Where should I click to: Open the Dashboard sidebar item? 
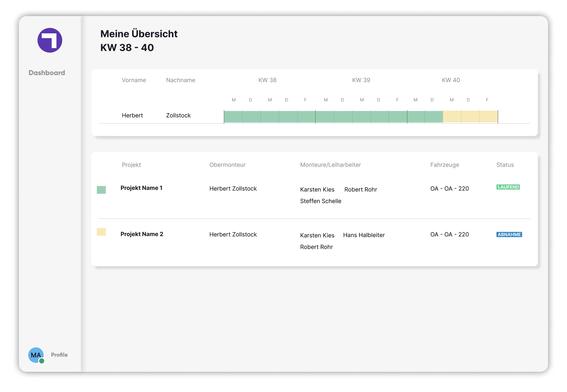point(47,73)
